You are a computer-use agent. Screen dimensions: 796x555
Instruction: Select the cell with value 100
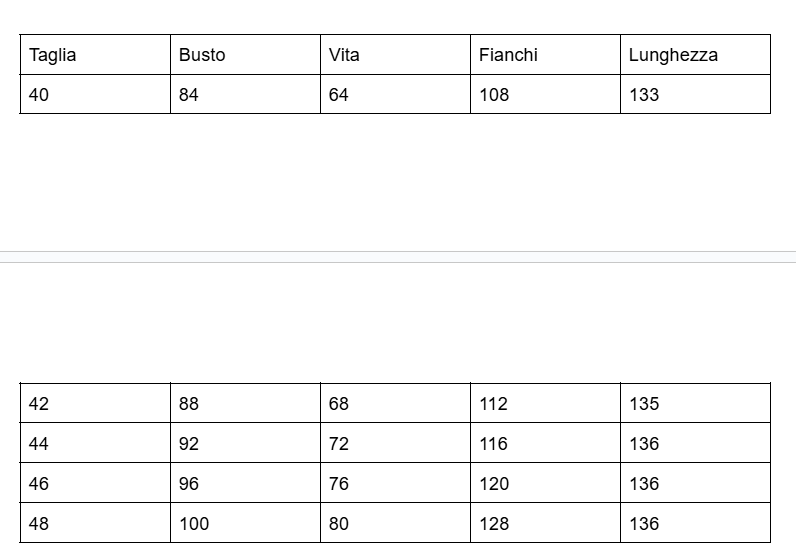[246, 523]
